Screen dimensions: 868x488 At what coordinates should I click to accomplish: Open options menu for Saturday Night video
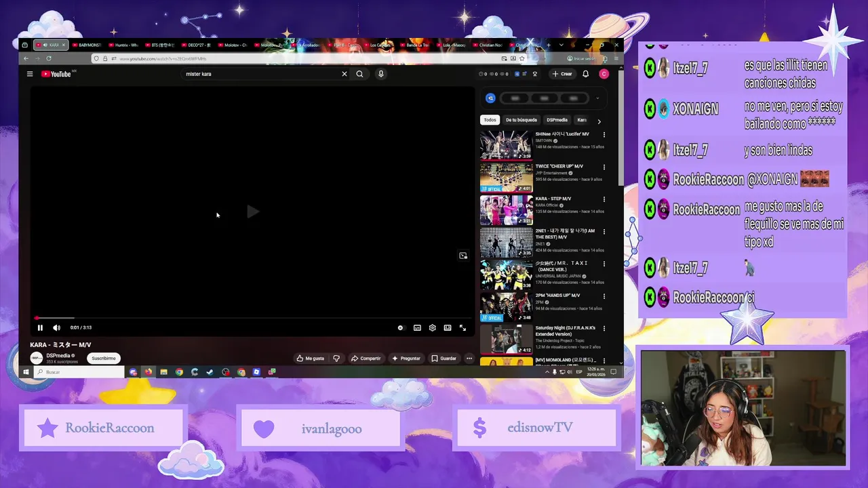604,329
